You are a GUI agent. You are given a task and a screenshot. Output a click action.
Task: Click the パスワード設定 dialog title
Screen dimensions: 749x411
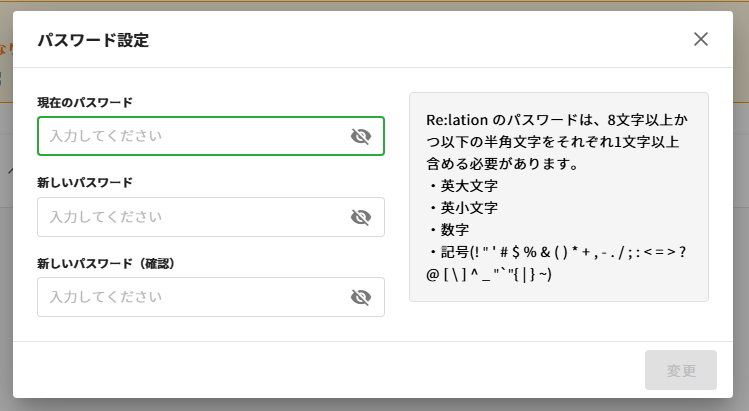pyautogui.click(x=94, y=40)
